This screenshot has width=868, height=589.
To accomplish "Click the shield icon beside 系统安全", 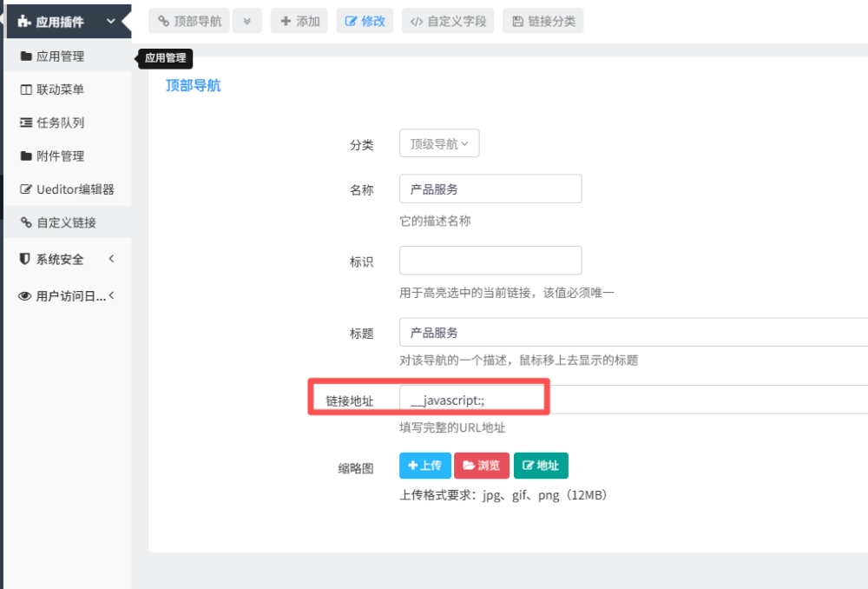I will coord(24,259).
